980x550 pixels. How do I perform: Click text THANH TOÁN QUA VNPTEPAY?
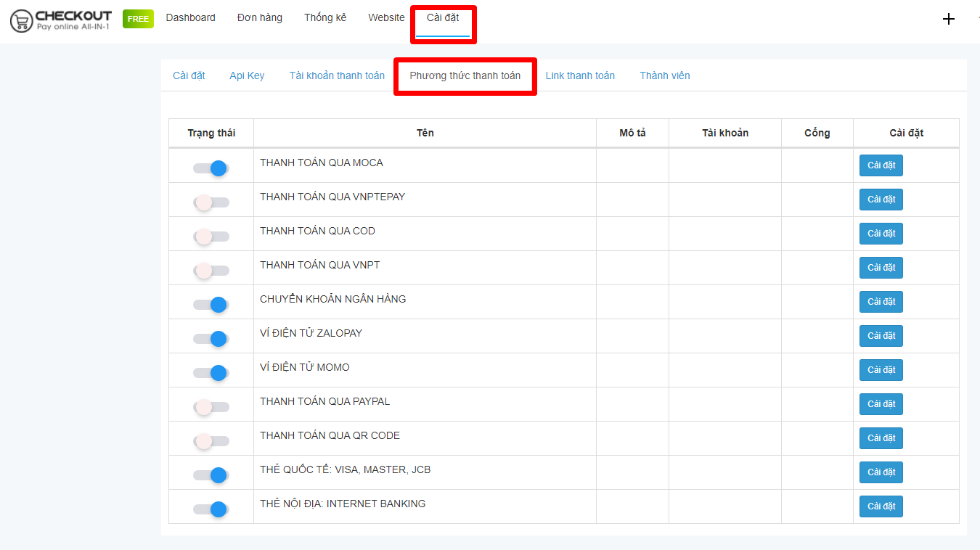(x=332, y=197)
